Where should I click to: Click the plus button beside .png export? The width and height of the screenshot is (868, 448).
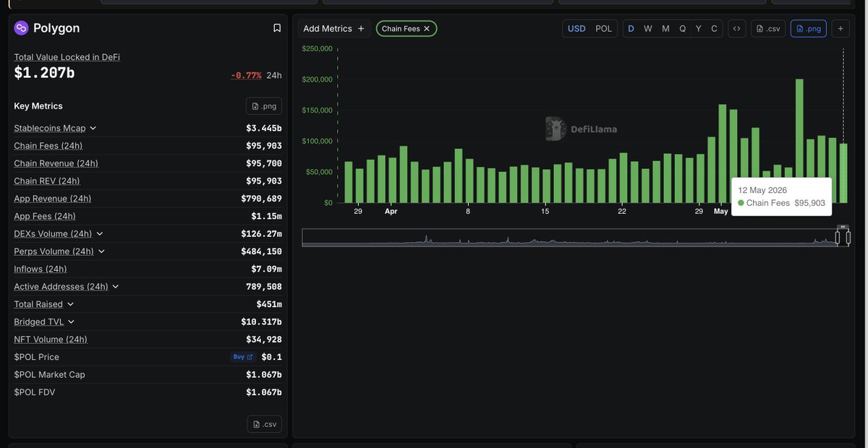(x=841, y=29)
